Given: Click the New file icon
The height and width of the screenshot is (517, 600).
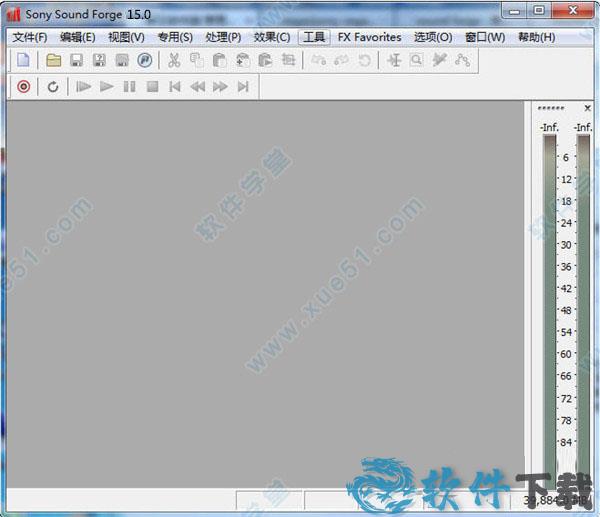Looking at the screenshot, I should click(x=24, y=60).
